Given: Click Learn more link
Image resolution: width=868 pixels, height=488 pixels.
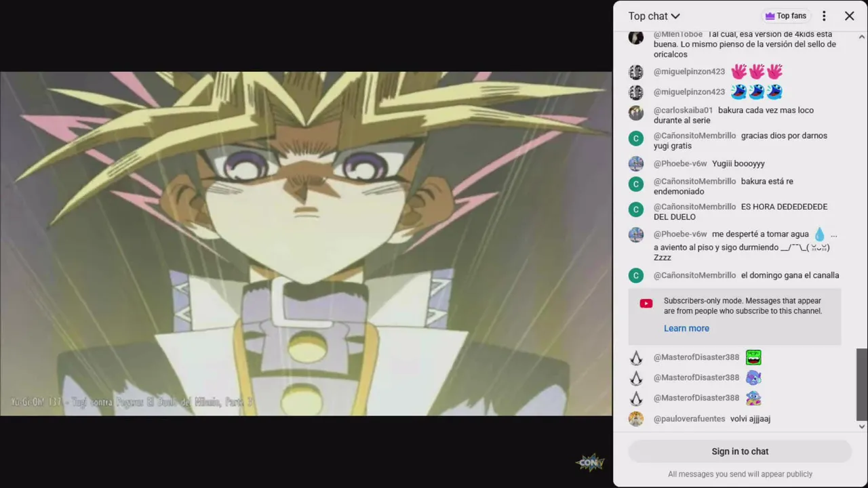Looking at the screenshot, I should click(686, 328).
